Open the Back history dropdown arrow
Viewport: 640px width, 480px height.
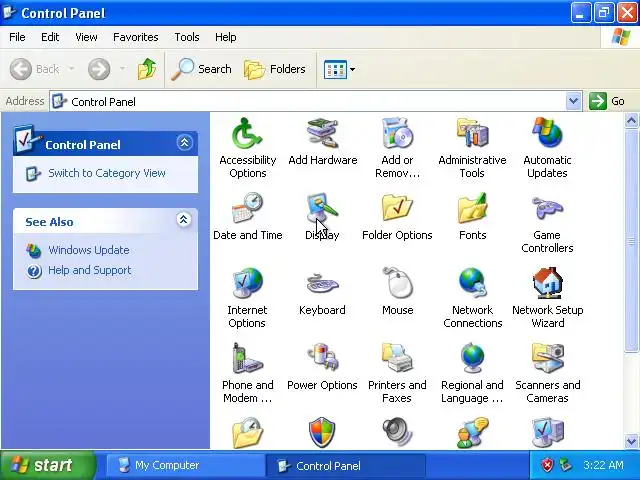71,69
